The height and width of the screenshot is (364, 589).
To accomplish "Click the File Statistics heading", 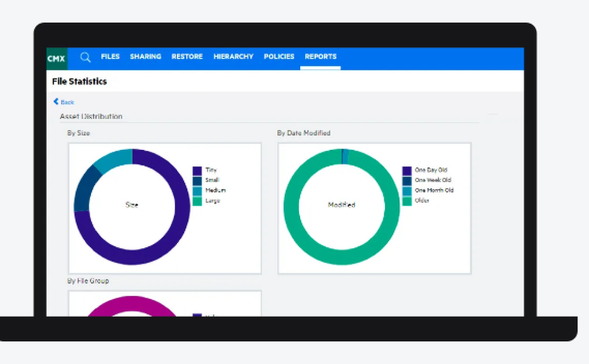I will pyautogui.click(x=80, y=81).
